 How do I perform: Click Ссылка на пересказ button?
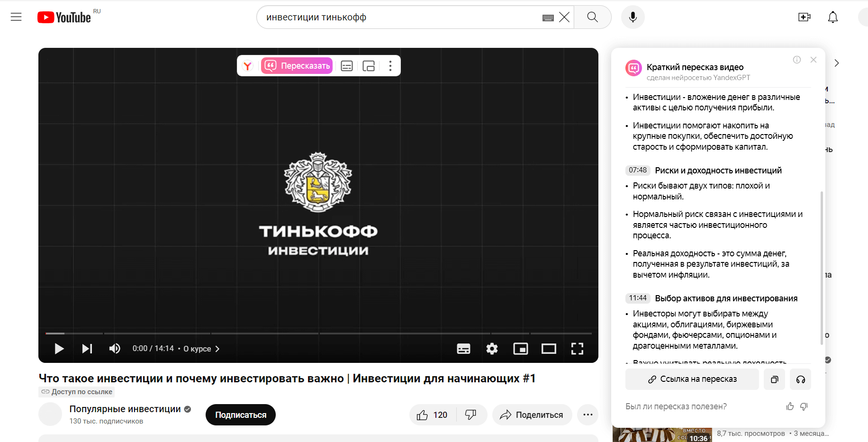click(692, 379)
